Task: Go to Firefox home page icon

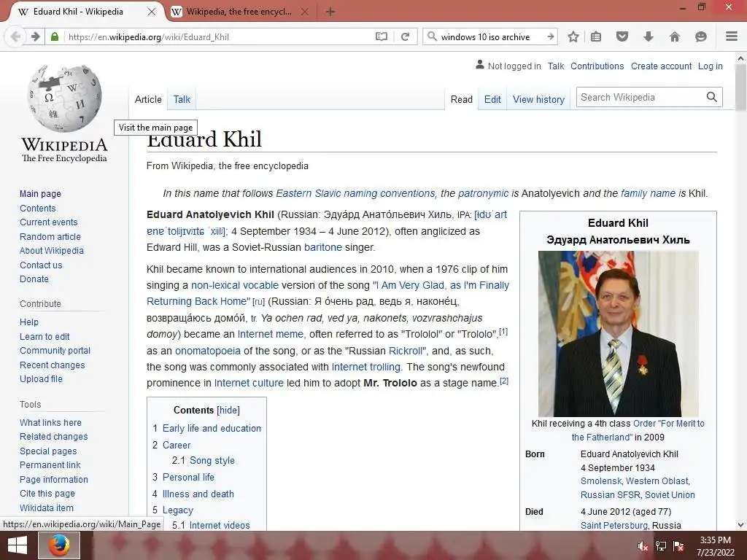Action: (675, 36)
